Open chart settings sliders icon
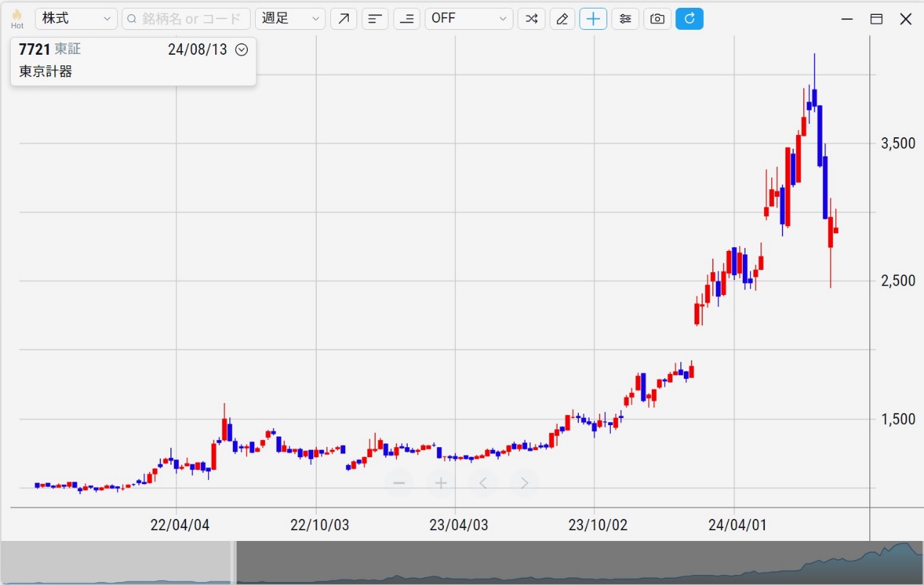 click(625, 18)
